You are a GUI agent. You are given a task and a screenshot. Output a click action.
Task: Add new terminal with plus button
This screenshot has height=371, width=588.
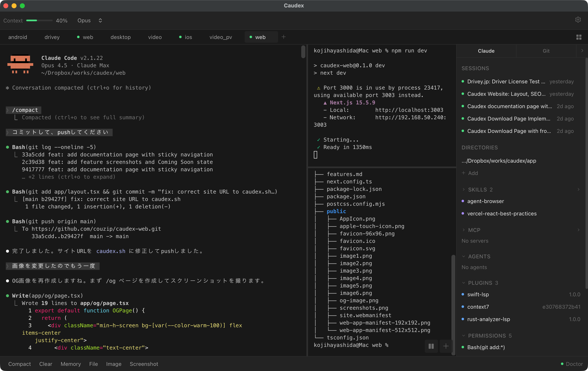tap(446, 346)
